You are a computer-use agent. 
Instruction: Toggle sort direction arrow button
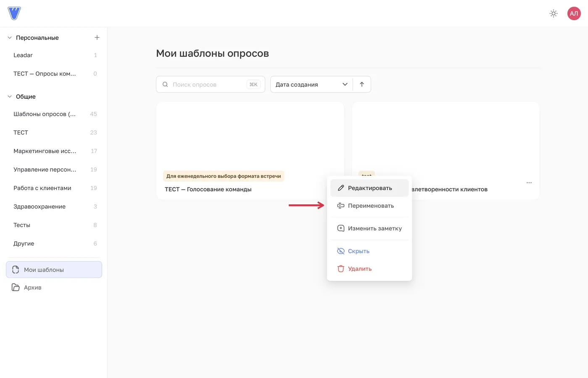coord(362,85)
